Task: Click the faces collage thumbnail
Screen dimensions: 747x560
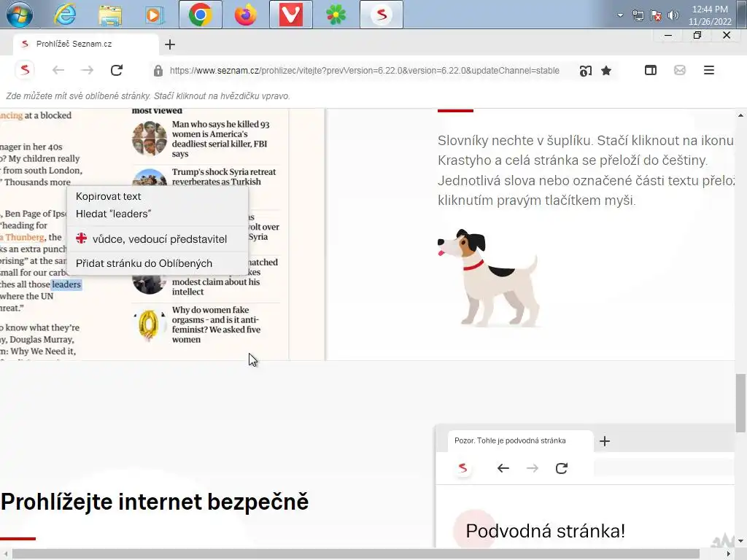Action: tap(149, 139)
